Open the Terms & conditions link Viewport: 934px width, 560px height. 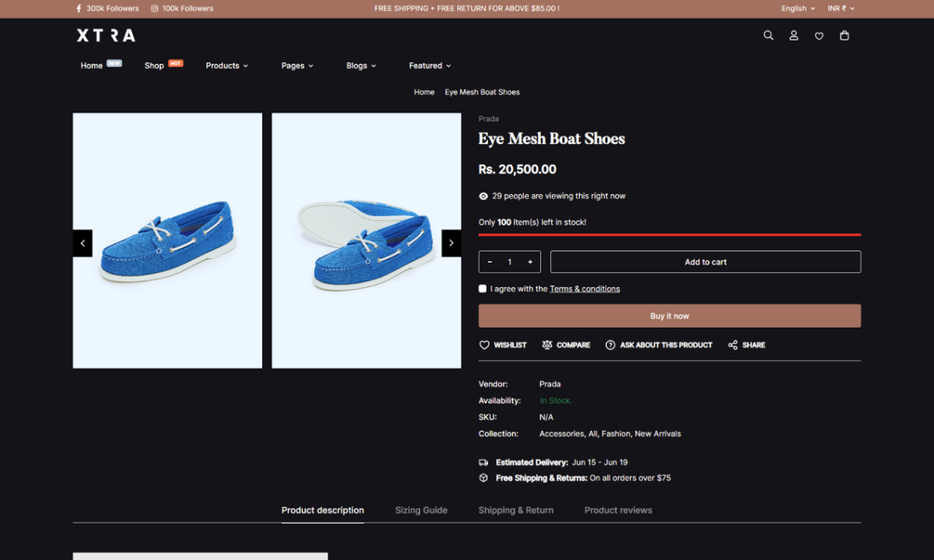tap(585, 289)
